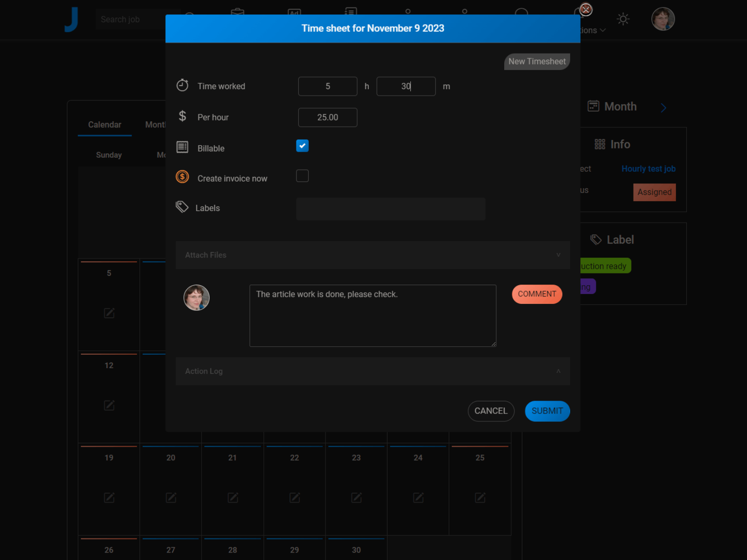
Task: Go to next month with the right chevron
Action: [663, 108]
